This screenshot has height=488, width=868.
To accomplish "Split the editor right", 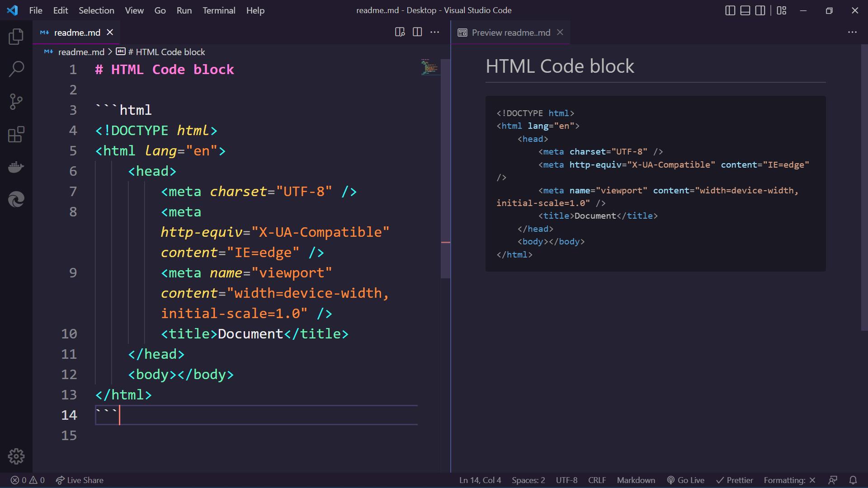I will (417, 32).
